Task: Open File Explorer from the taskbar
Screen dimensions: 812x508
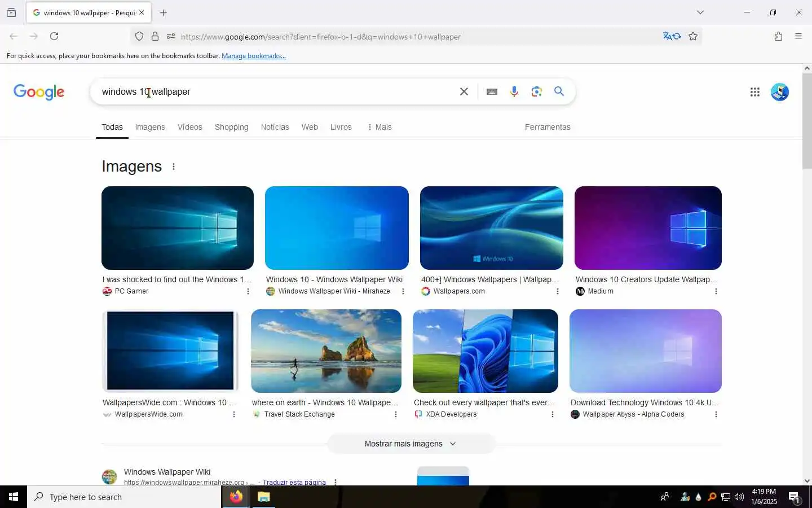Action: pyautogui.click(x=263, y=497)
